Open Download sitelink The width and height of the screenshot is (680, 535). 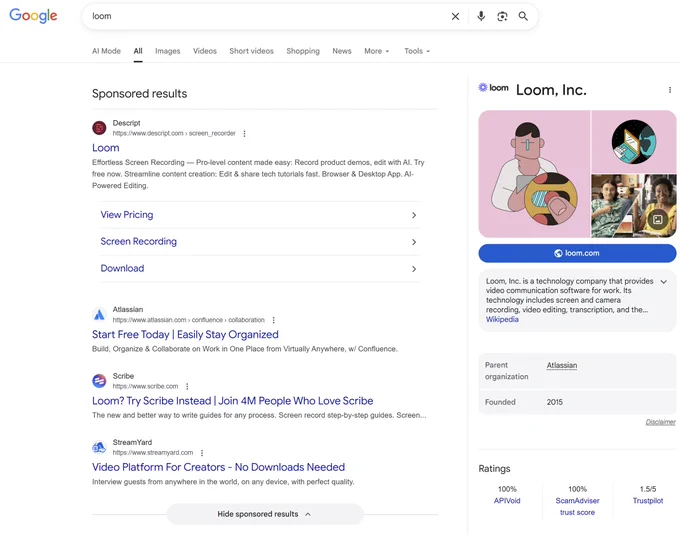coord(122,268)
